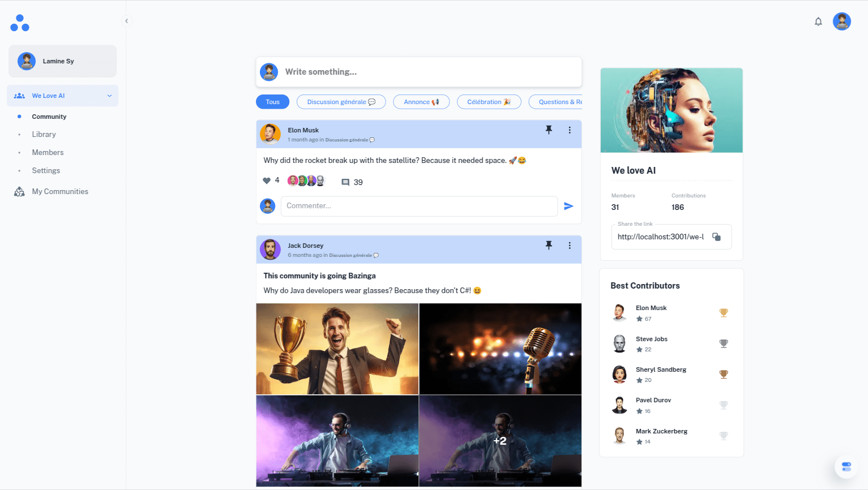Filter by Annonce

[x=421, y=102]
